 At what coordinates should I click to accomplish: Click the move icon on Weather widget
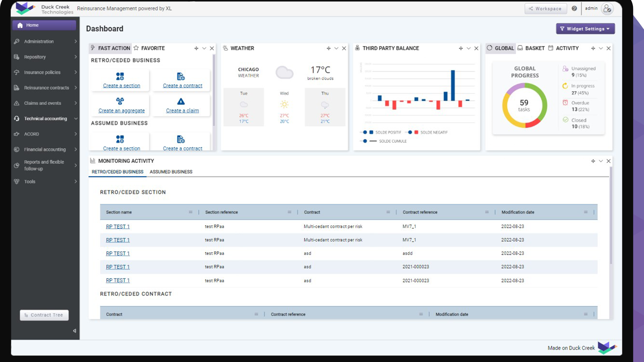(x=328, y=48)
